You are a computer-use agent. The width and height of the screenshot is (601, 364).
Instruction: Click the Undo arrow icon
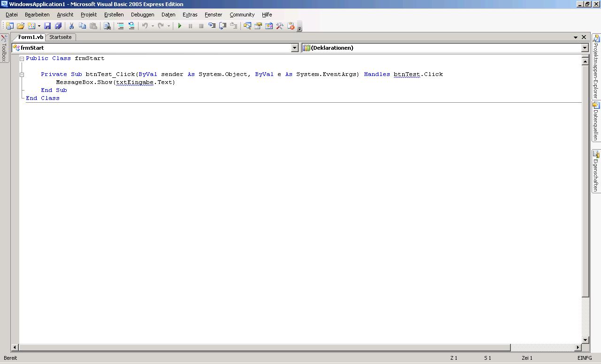click(x=145, y=26)
